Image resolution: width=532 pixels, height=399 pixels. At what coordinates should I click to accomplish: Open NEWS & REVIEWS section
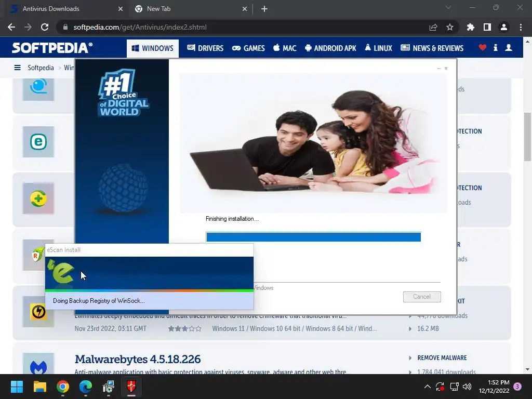[432, 48]
